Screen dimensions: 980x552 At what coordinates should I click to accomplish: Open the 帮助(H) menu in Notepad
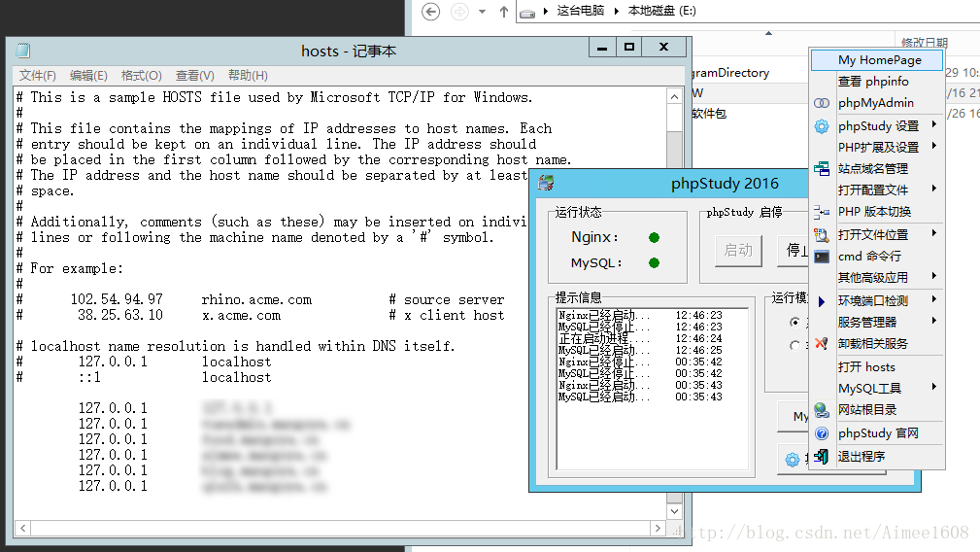tap(248, 75)
